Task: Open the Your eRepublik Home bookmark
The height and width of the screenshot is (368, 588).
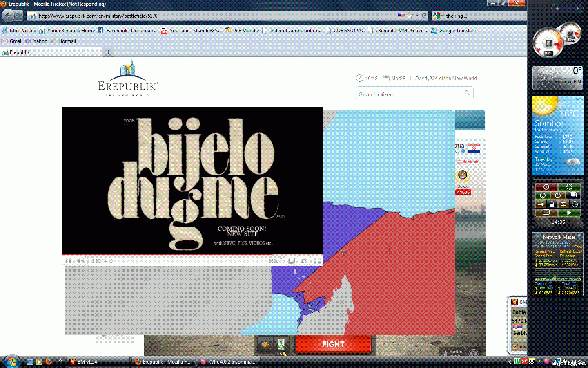Action: [67, 30]
